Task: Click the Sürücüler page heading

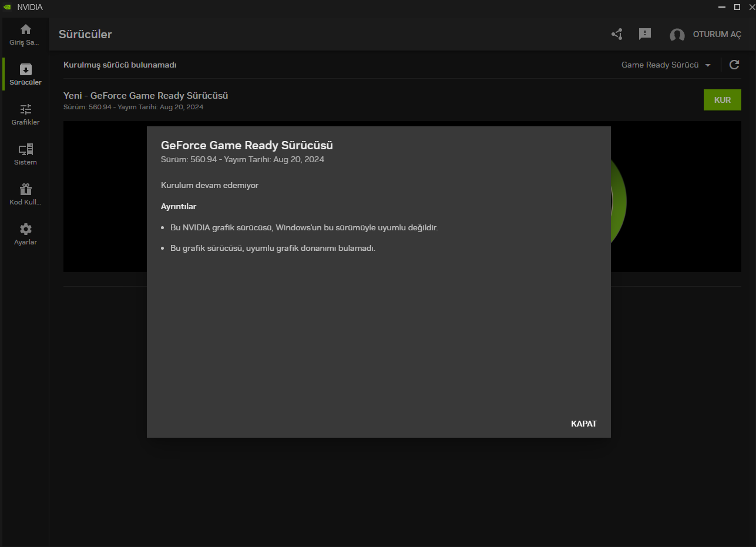Action: click(85, 34)
